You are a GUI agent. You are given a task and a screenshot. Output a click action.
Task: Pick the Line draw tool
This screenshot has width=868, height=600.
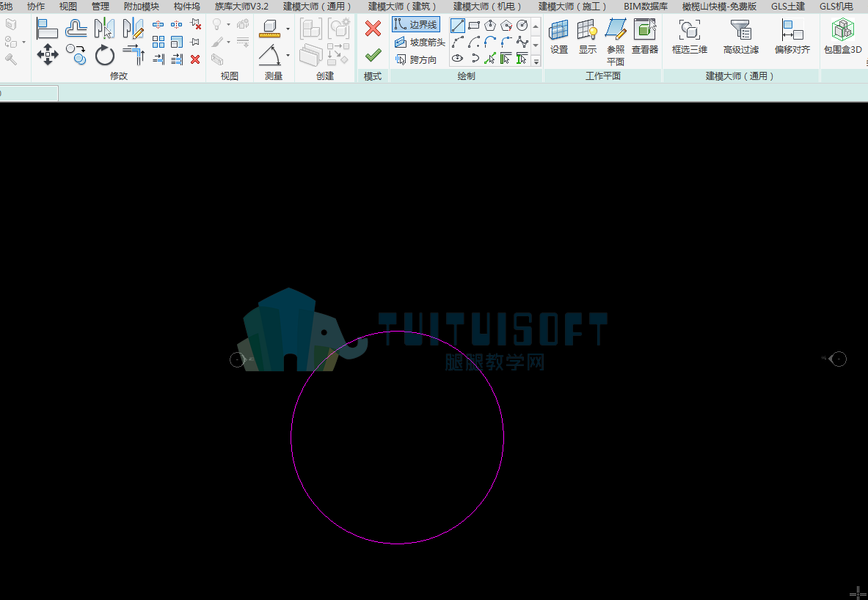457,26
